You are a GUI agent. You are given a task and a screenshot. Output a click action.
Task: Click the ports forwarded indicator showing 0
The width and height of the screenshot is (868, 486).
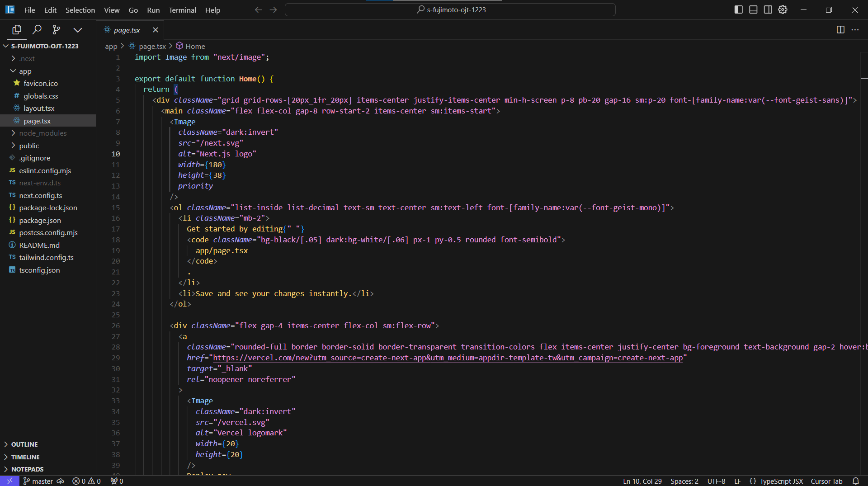tap(117, 481)
